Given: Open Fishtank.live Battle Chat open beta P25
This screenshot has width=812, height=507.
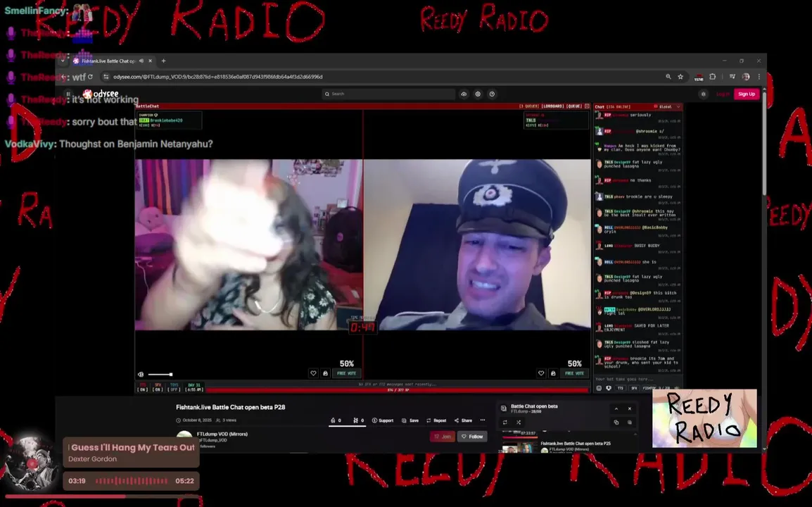Looking at the screenshot, I should (576, 444).
